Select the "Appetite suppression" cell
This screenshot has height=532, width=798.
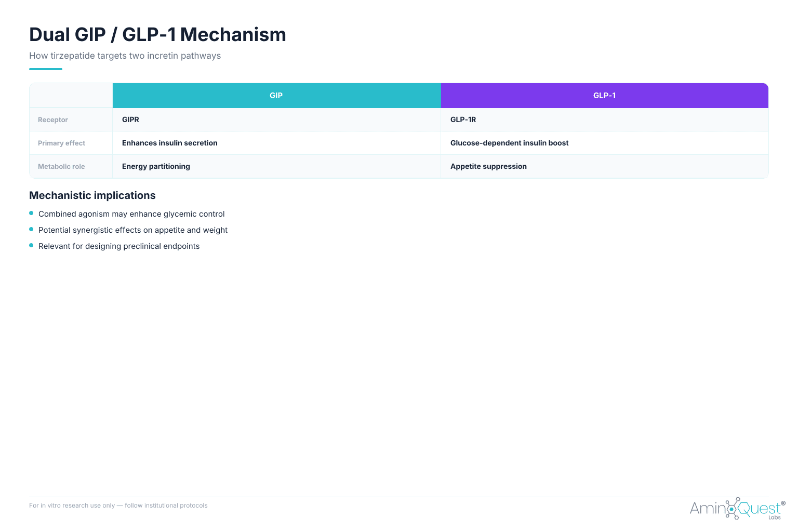click(x=605, y=166)
